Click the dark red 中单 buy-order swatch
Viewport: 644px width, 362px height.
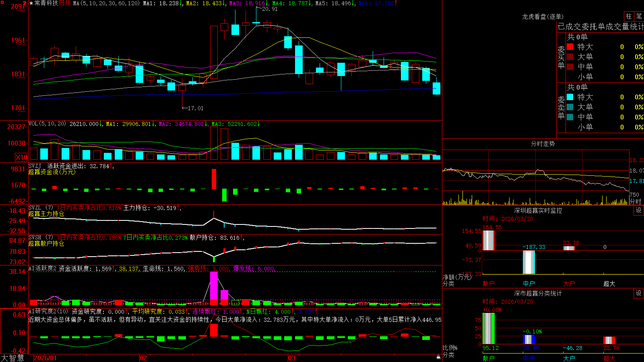point(570,66)
